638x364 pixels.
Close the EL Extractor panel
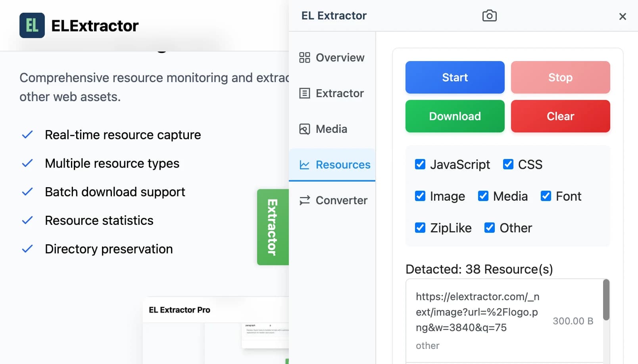tap(623, 16)
